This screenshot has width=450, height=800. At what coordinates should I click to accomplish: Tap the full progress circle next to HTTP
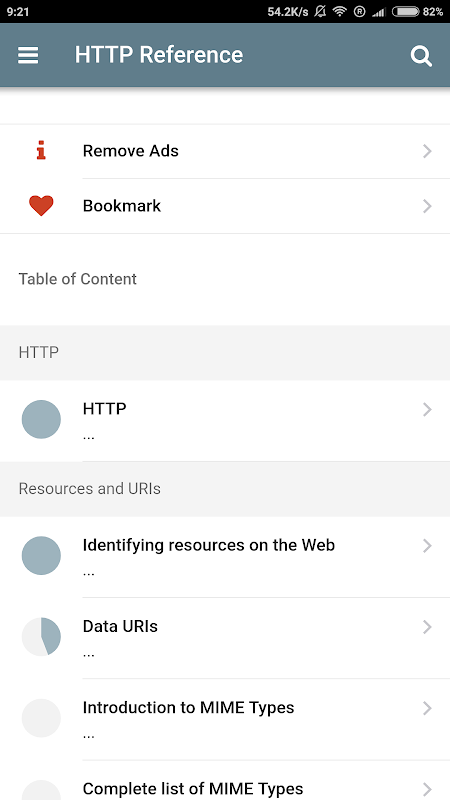coord(41,419)
